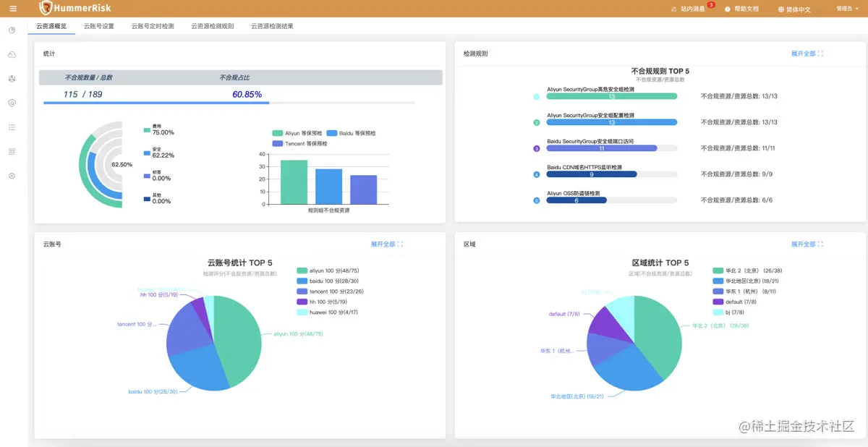The image size is (868, 447).
Task: Click the HummerRisk shield logo
Action: click(46, 8)
